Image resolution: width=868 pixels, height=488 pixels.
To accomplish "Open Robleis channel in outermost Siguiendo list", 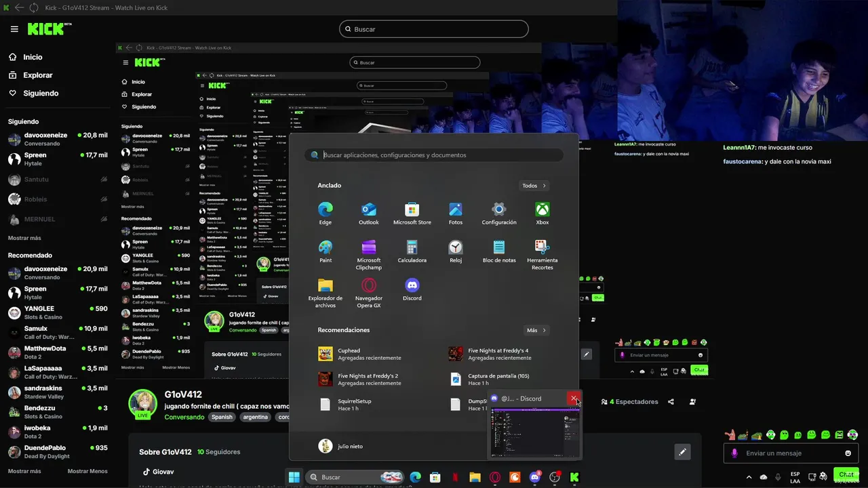I will click(58, 199).
